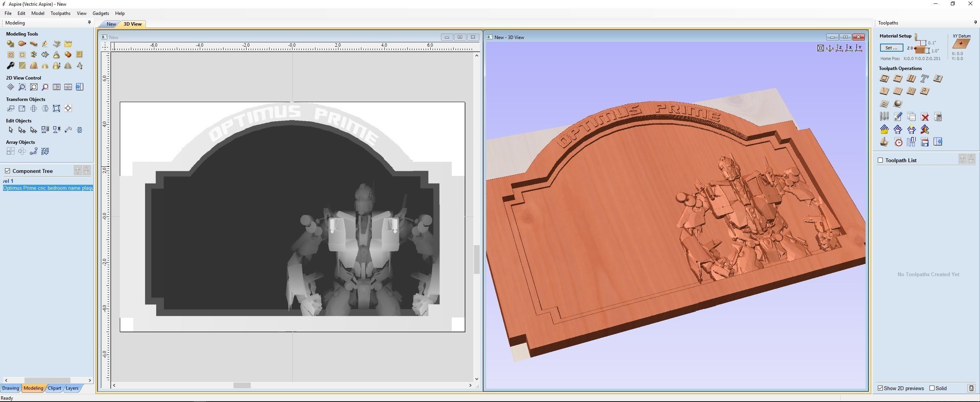980x402 pixels.
Task: Select Create Shape from vectors modeling tool
Action: point(10,44)
